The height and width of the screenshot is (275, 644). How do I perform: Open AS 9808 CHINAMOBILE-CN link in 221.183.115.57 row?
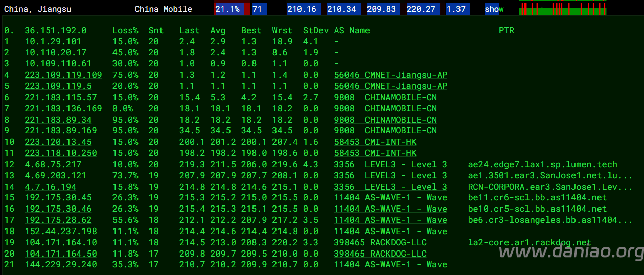386,97
